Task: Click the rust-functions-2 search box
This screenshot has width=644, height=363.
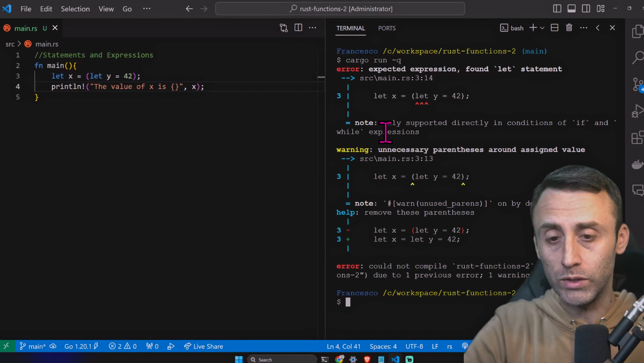Action: pyautogui.click(x=341, y=9)
